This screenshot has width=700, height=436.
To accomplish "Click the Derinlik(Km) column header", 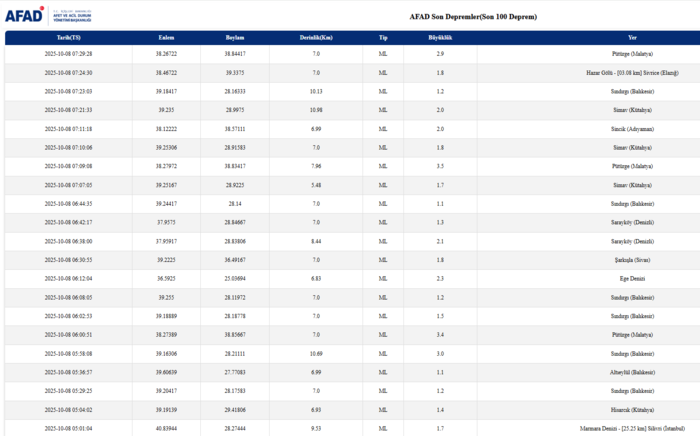I will [316, 38].
